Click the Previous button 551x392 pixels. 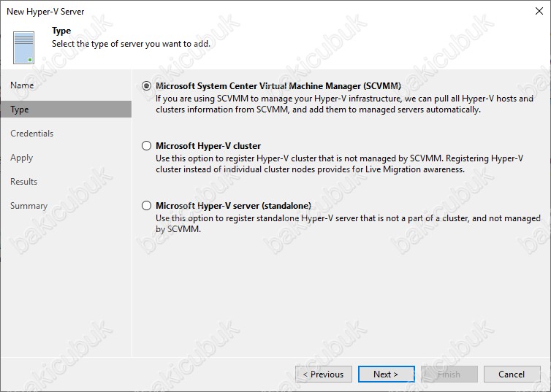322,374
